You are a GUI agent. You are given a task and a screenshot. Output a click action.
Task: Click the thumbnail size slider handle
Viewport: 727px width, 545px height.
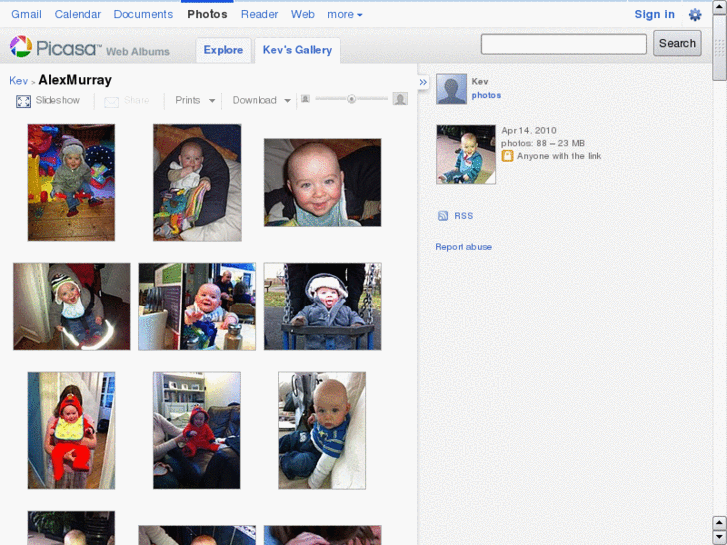(x=351, y=99)
